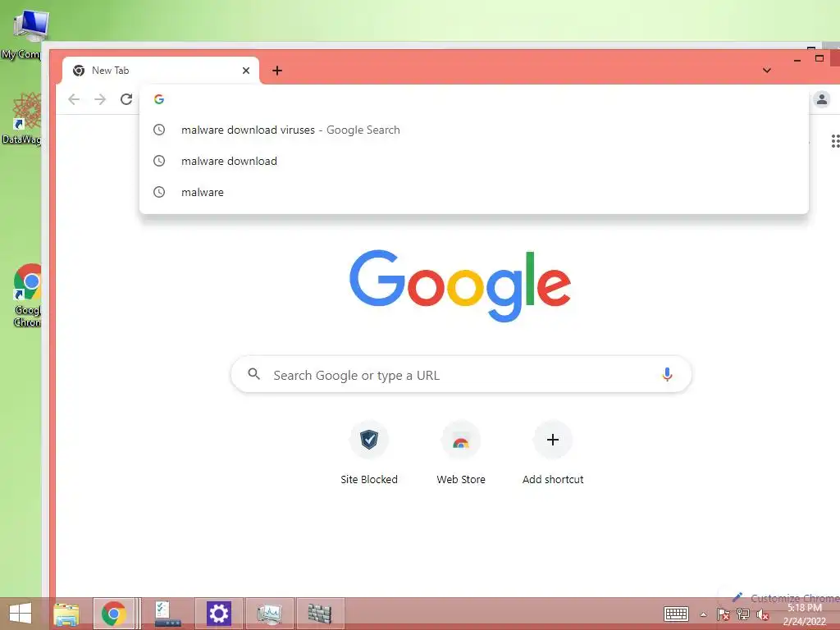This screenshot has width=840, height=630.
Task: Open the brick wall firewall taskbar app
Action: (x=320, y=614)
